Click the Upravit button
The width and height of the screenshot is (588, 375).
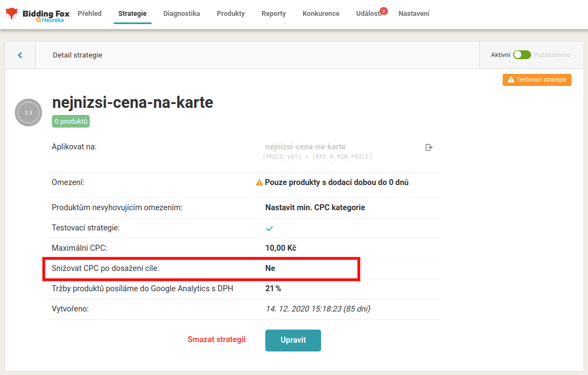(x=293, y=340)
